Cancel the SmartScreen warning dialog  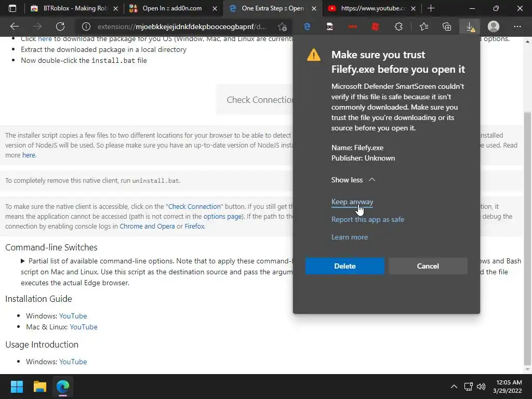[428, 266]
